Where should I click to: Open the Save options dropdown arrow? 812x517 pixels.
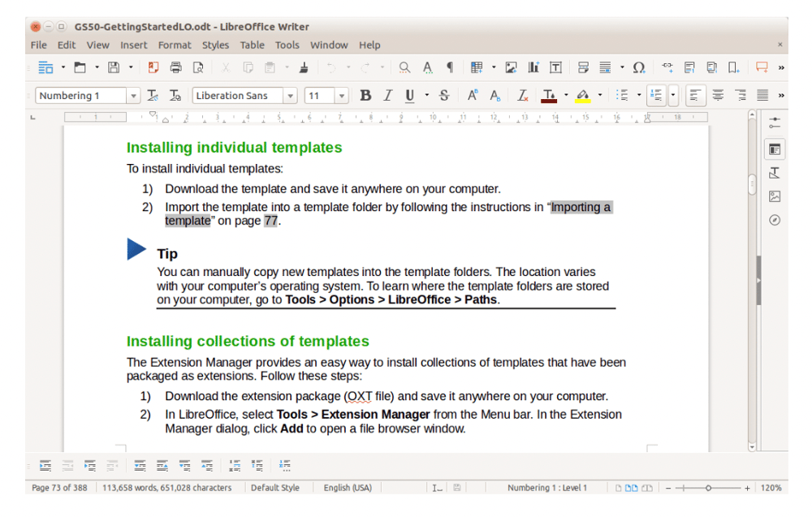pos(131,67)
